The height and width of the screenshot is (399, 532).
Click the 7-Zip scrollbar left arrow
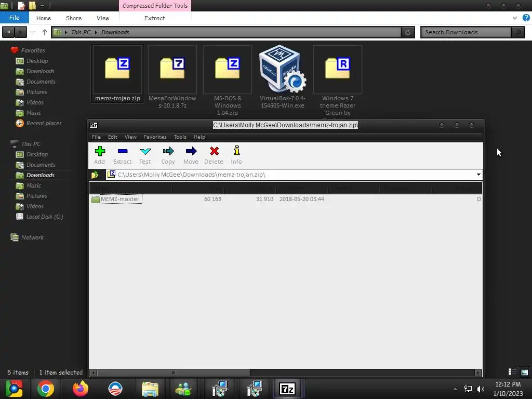coord(94,373)
